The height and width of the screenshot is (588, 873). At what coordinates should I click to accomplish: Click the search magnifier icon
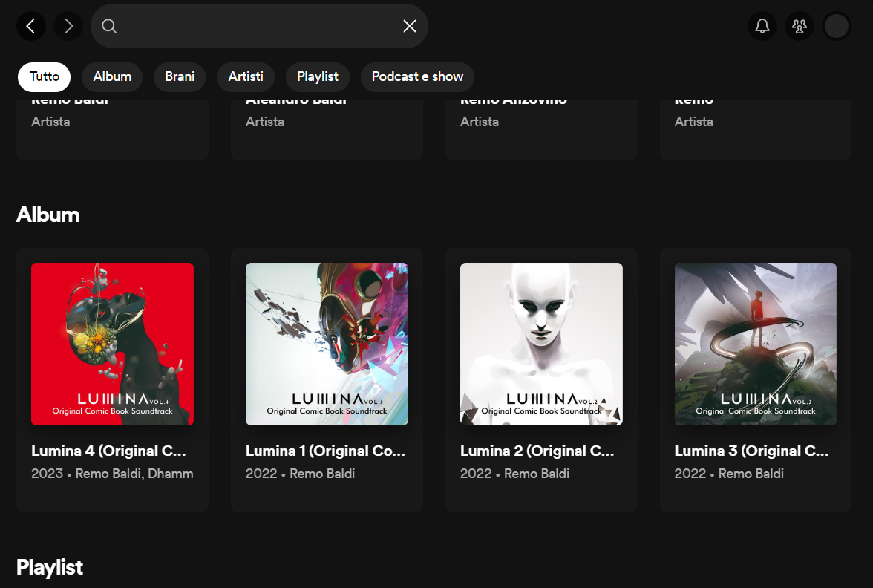108,26
